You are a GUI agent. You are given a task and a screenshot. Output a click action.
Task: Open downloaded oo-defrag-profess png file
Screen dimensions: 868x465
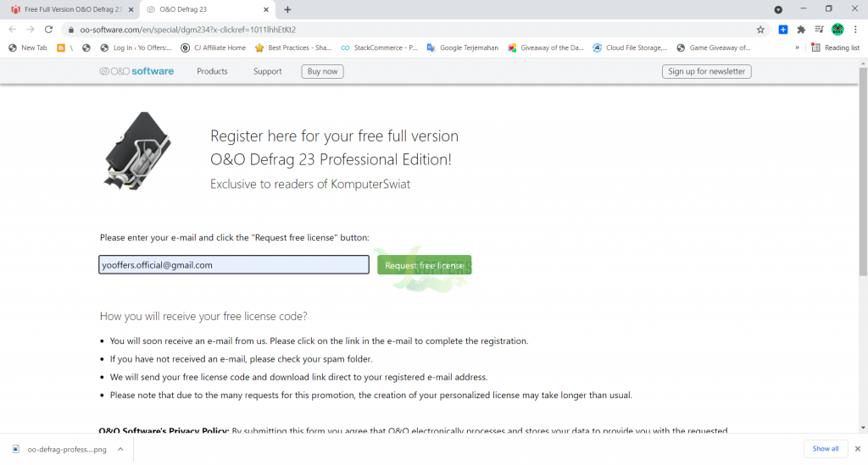coord(61,450)
